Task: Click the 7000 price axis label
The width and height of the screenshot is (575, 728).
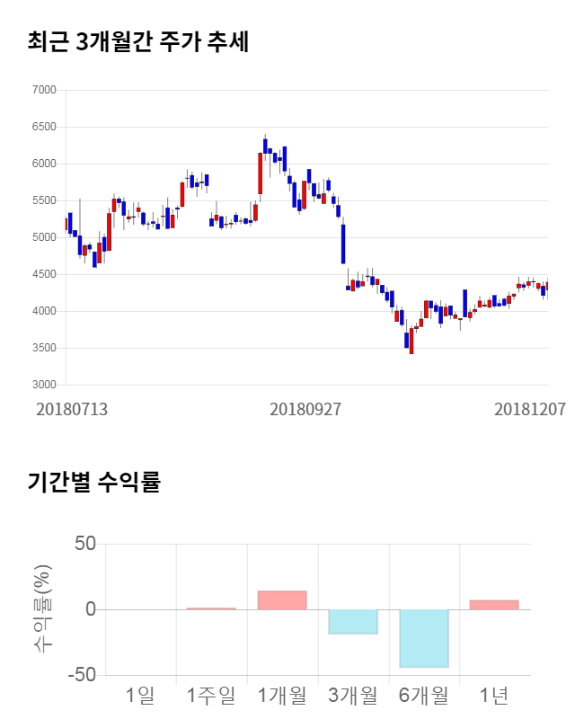Action: pos(45,91)
